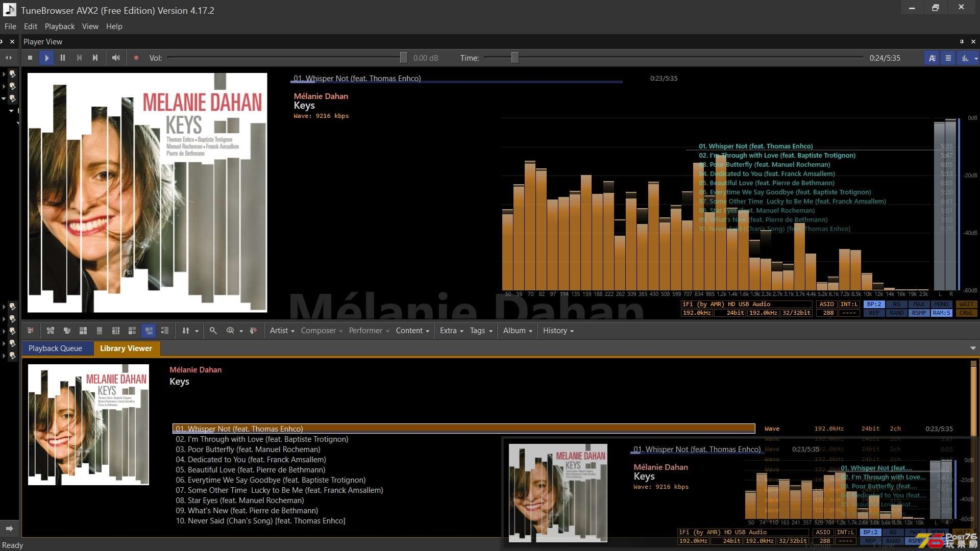Select the thumbnail with details view icon
The height and width of the screenshot is (551, 980).
pos(132,331)
